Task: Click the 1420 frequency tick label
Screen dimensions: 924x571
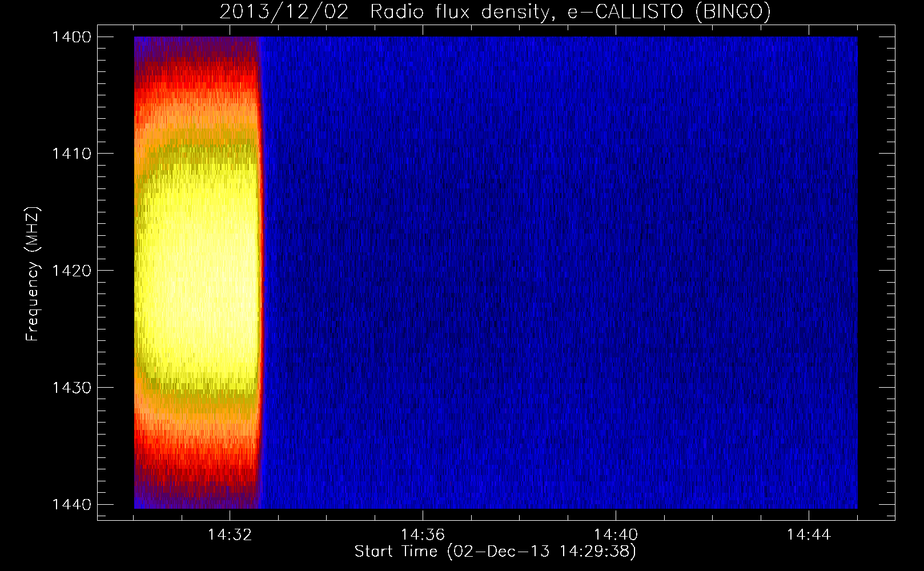Action: click(71, 271)
